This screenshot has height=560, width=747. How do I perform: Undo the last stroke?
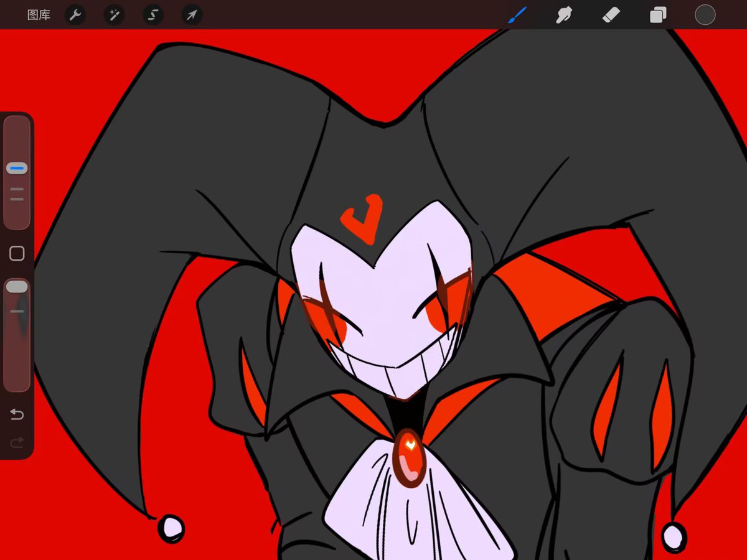coord(17,414)
